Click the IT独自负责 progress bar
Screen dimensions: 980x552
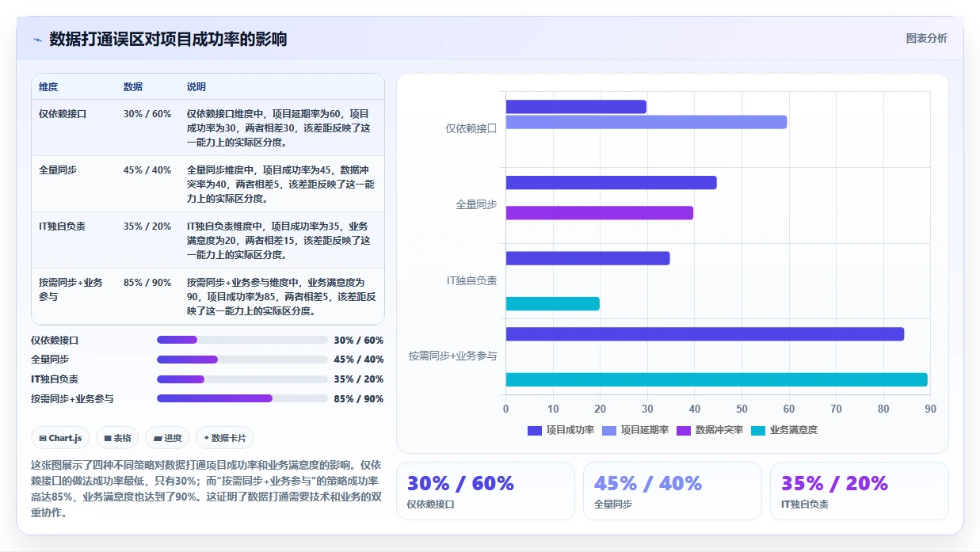[x=242, y=379]
